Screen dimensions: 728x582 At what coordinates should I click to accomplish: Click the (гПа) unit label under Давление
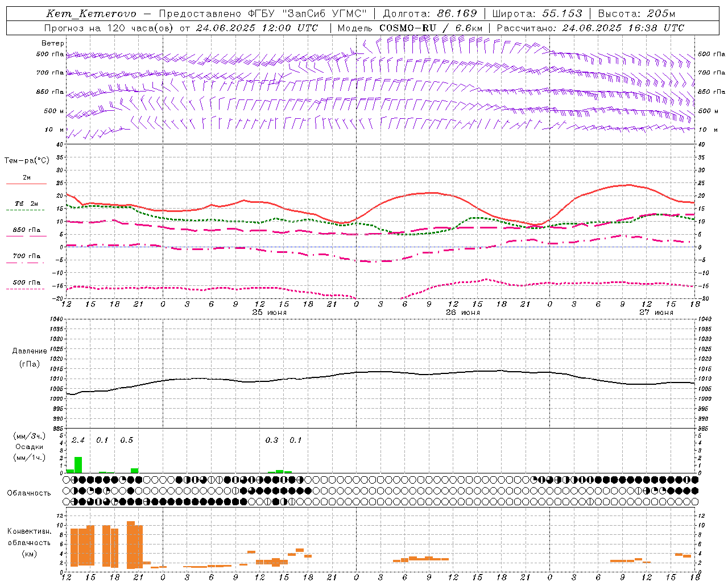point(30,364)
